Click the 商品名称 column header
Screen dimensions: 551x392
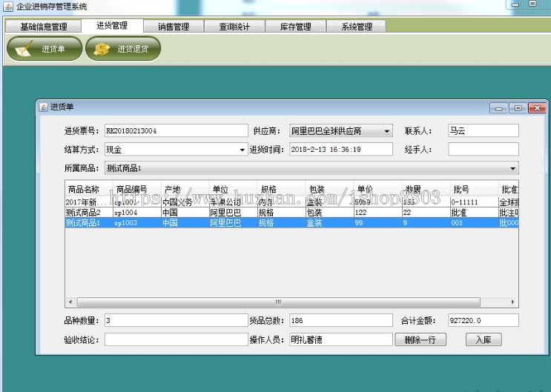point(89,190)
